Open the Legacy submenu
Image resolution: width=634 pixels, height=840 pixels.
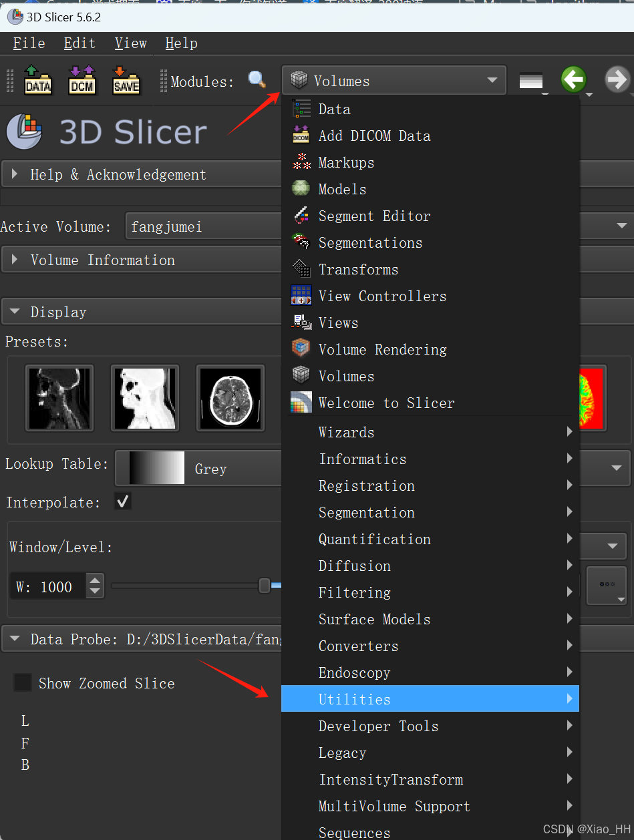430,753
